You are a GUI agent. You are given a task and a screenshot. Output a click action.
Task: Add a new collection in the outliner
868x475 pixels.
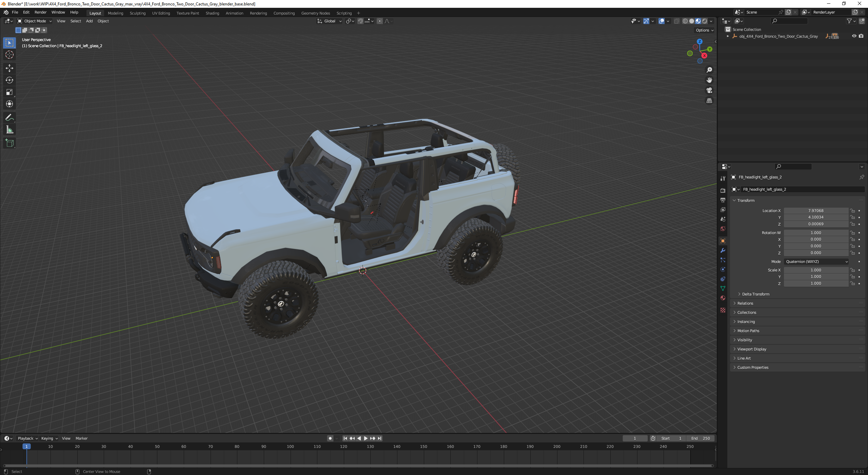[862, 21]
